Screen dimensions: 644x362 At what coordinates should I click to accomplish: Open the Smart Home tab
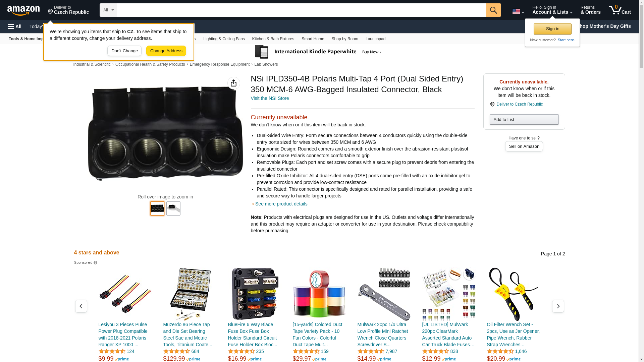pos(313,39)
